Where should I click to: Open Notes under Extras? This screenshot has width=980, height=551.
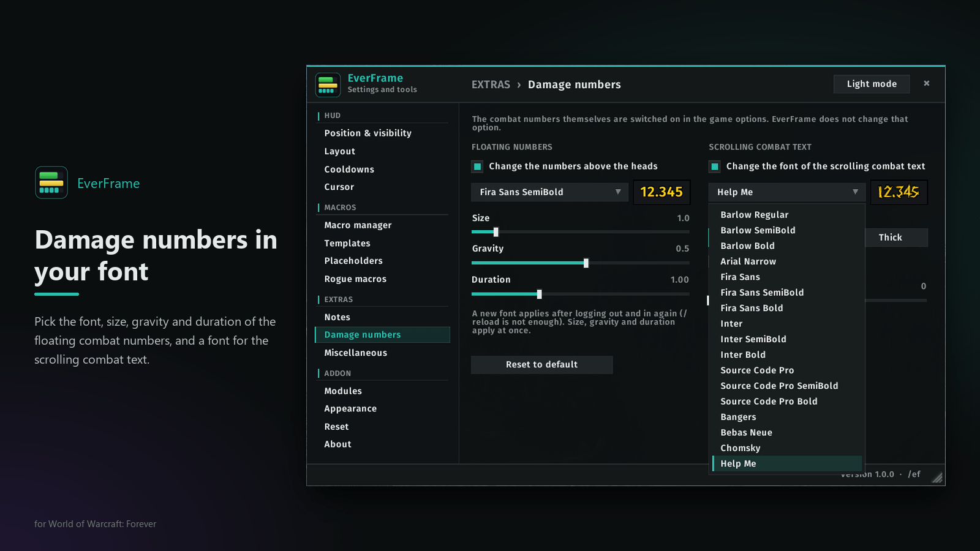tap(382, 317)
